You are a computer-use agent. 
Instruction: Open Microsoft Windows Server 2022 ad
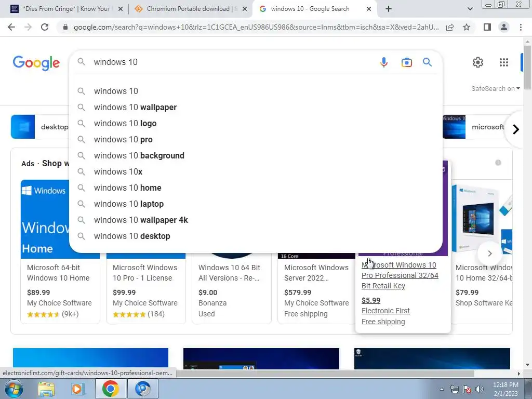pyautogui.click(x=316, y=273)
